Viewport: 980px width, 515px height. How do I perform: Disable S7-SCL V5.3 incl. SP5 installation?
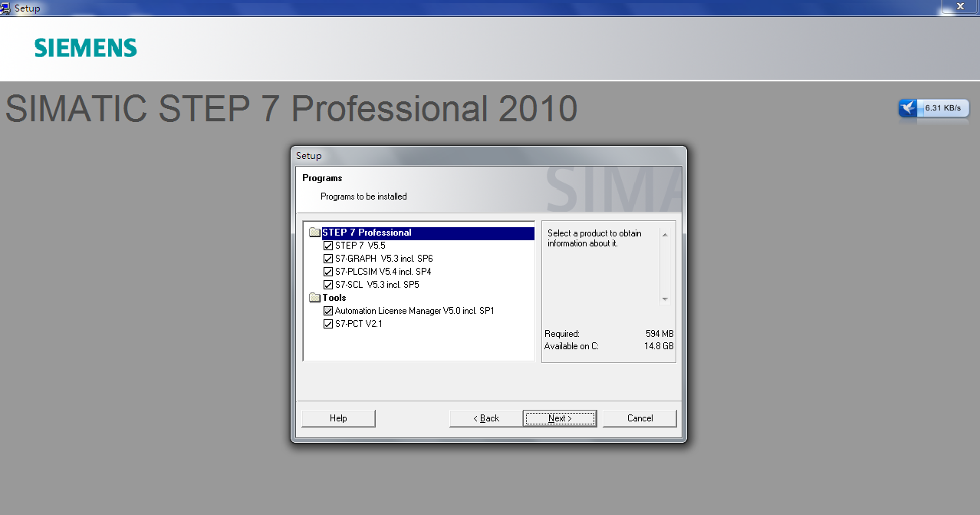328,285
